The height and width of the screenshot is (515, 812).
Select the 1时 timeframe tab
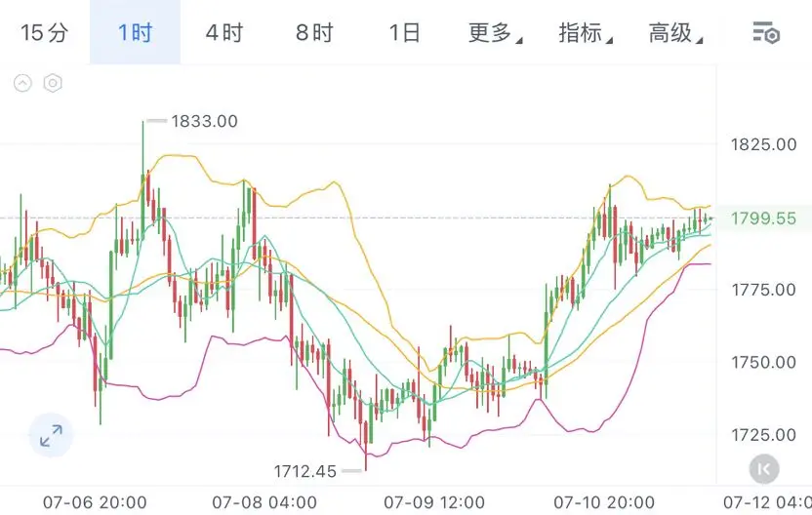point(135,32)
